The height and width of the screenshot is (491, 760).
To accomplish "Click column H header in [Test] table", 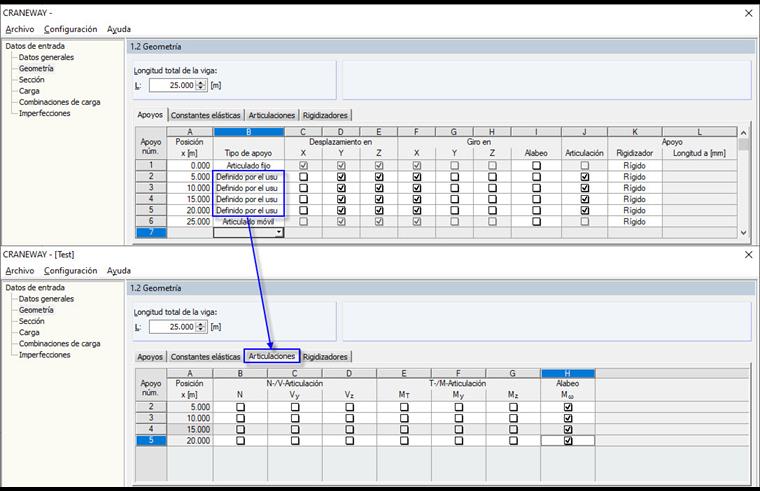I will pos(568,373).
